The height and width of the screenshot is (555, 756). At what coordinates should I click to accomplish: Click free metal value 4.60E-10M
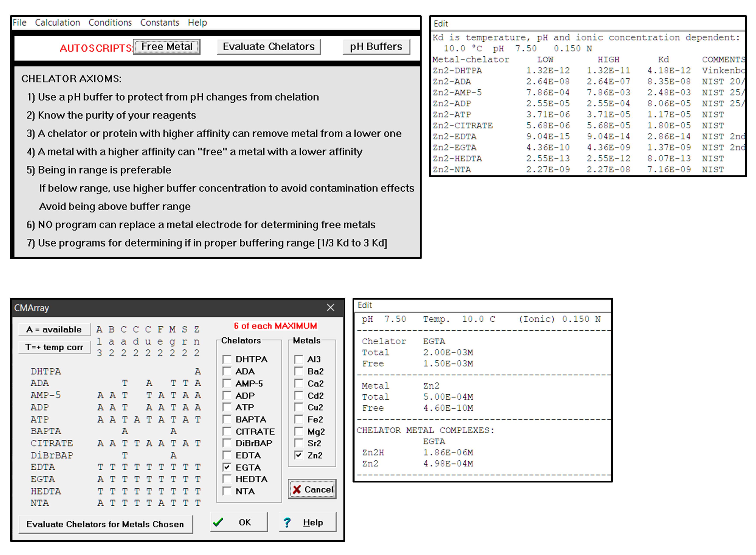click(x=448, y=408)
